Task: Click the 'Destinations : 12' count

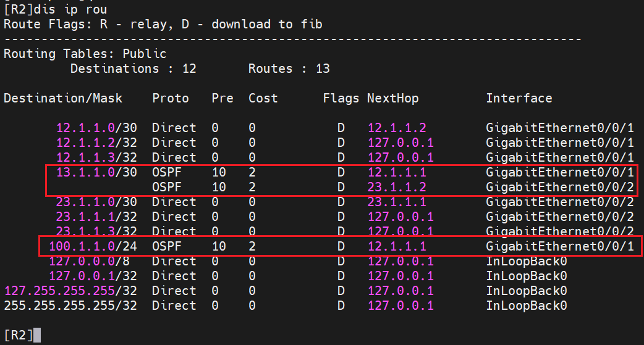Action: coord(133,69)
